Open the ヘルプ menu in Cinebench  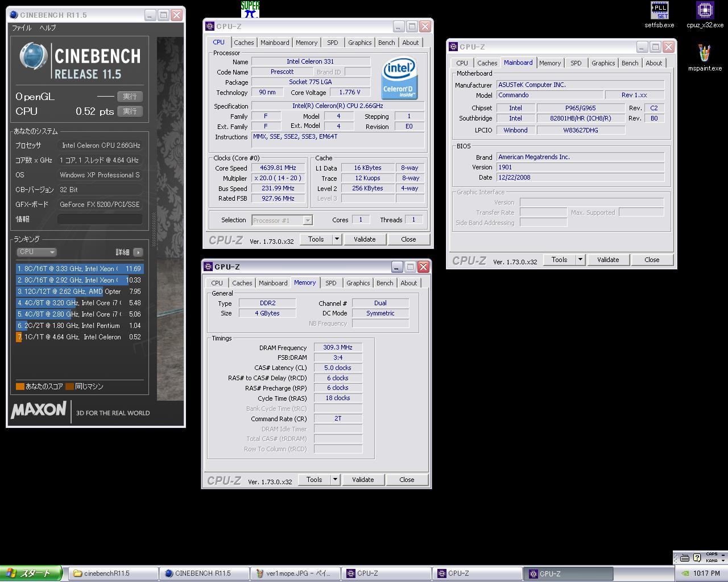point(47,27)
